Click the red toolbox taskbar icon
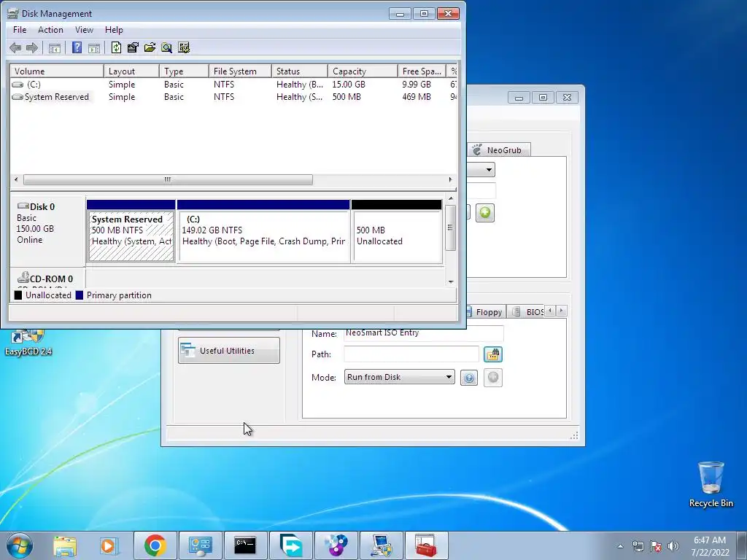This screenshot has height=560, width=747. (426, 545)
